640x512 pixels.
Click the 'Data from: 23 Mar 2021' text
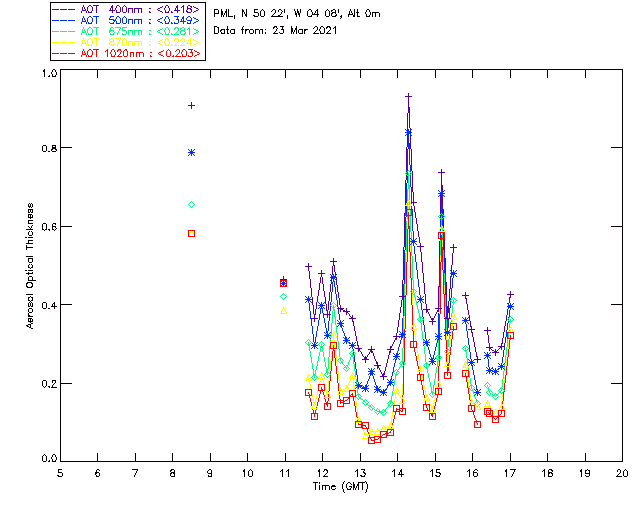pyautogui.click(x=275, y=31)
